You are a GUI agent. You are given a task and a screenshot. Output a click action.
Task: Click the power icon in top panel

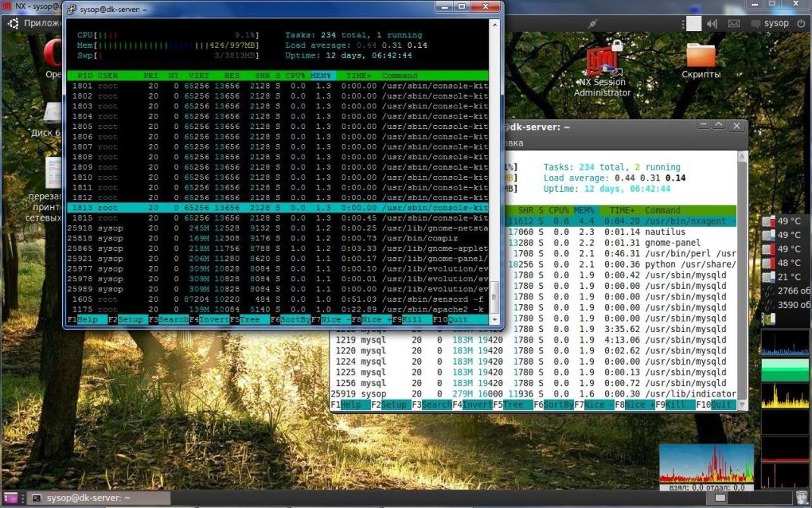click(x=801, y=24)
